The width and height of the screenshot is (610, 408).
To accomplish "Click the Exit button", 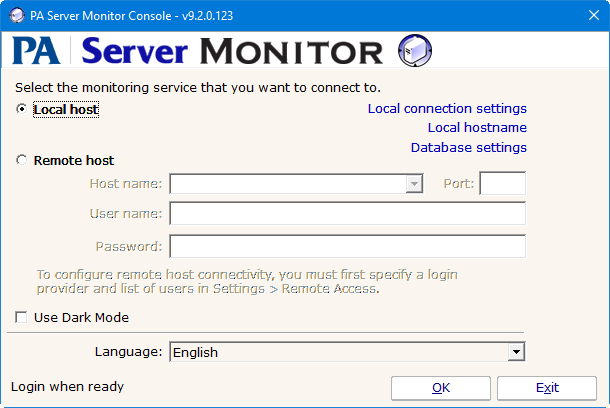I will pyautogui.click(x=546, y=388).
